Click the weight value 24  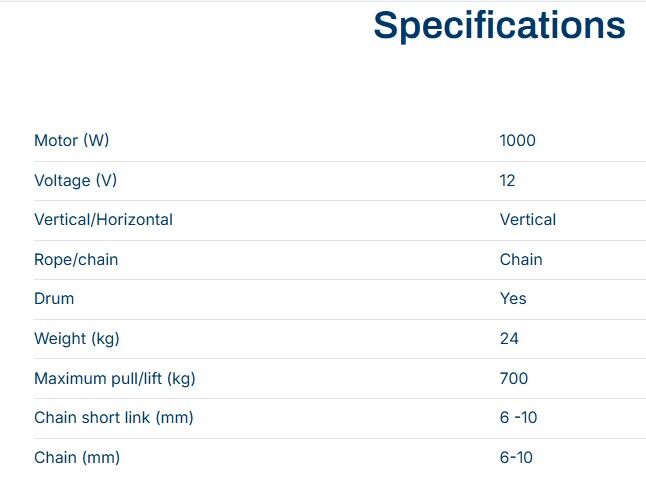pos(509,339)
